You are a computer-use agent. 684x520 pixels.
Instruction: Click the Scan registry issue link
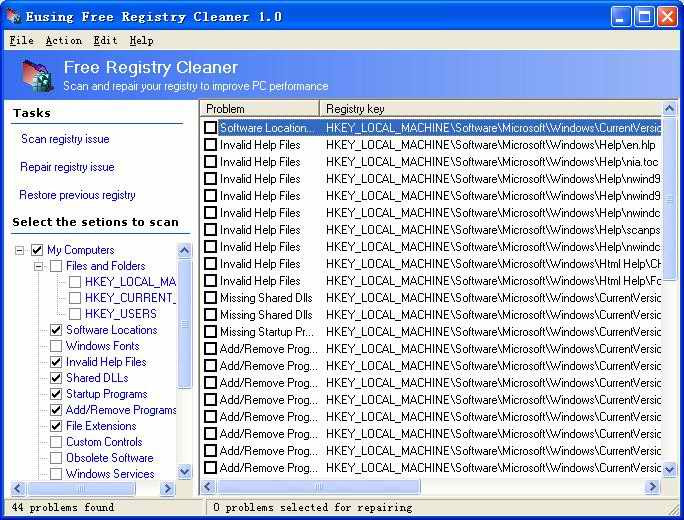point(65,139)
